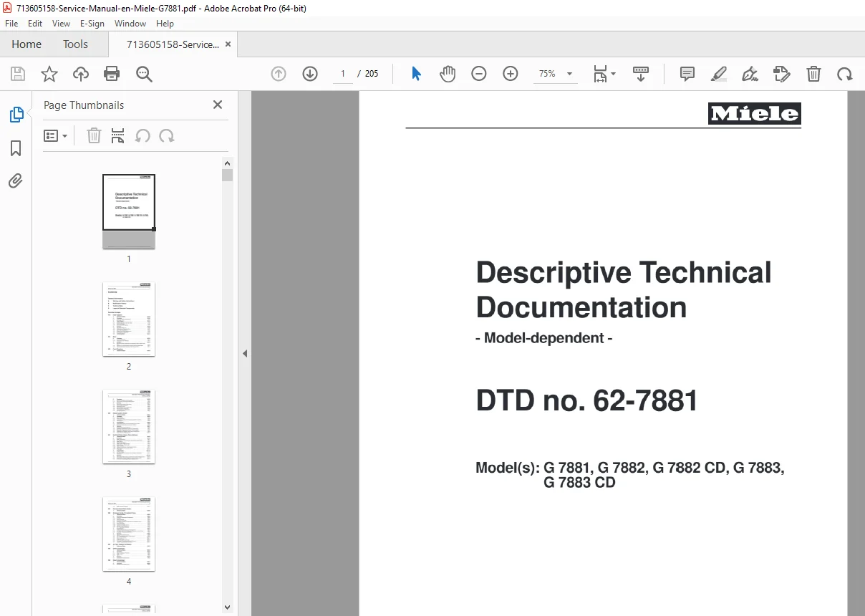This screenshot has width=865, height=616.
Task: Switch to the Tools tab
Action: [x=75, y=44]
